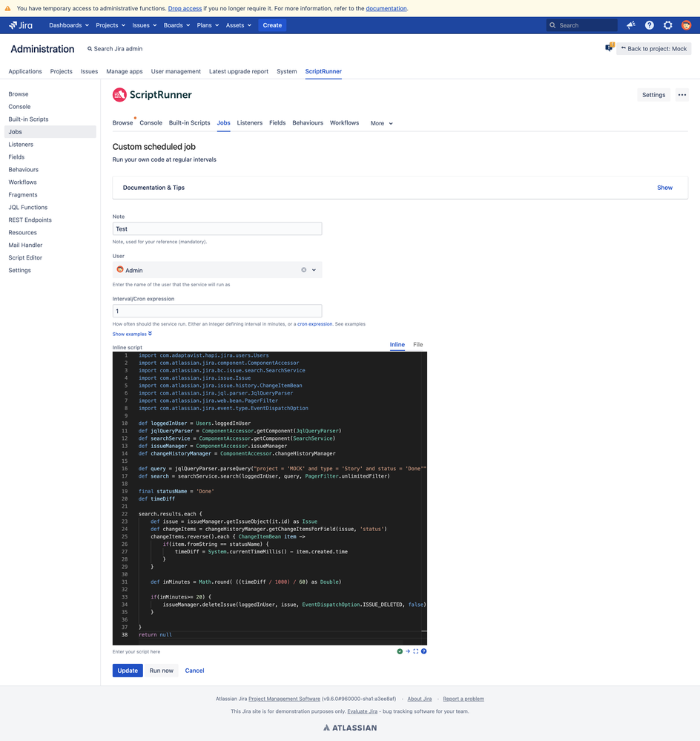
Task: Open the user profile avatar menu
Action: pos(687,25)
